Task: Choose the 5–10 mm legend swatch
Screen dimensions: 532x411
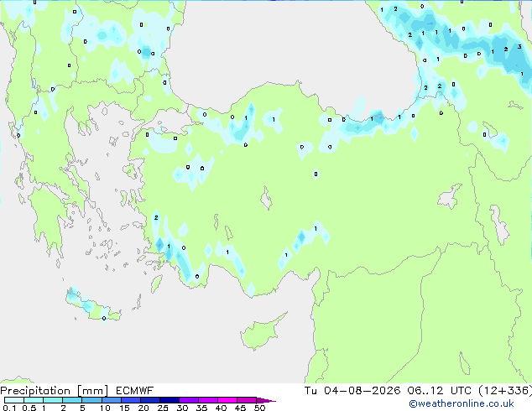Action: click(x=91, y=400)
